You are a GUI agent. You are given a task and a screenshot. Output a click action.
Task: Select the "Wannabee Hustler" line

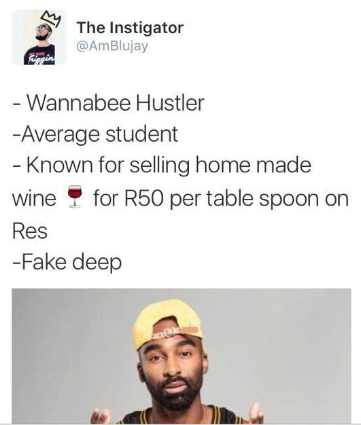click(109, 103)
